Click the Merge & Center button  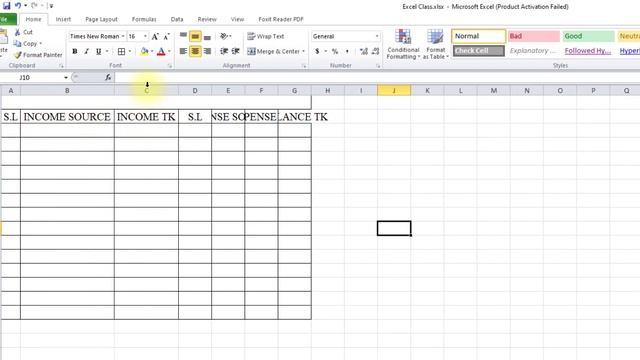tap(273, 51)
